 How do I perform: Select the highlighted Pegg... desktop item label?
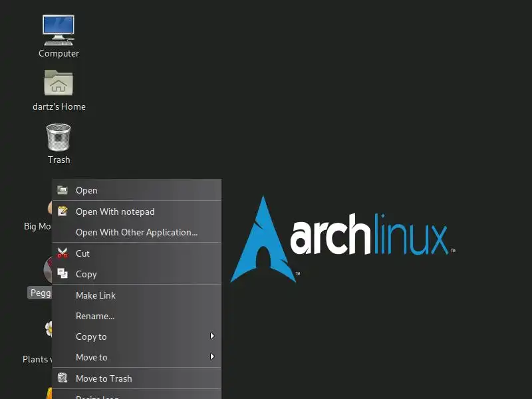41,293
